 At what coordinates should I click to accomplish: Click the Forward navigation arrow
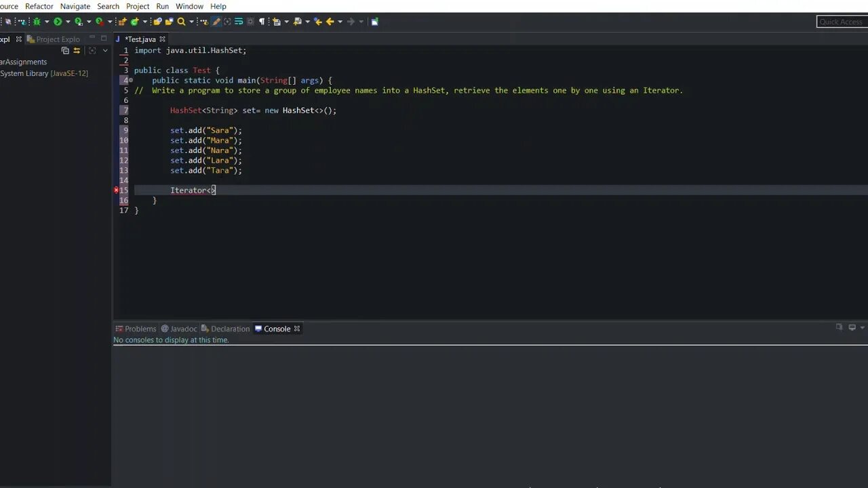point(351,22)
